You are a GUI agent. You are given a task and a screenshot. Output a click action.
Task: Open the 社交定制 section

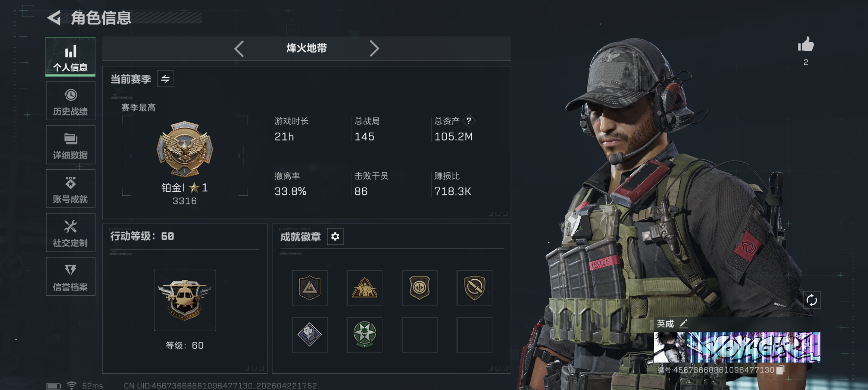[x=71, y=232]
